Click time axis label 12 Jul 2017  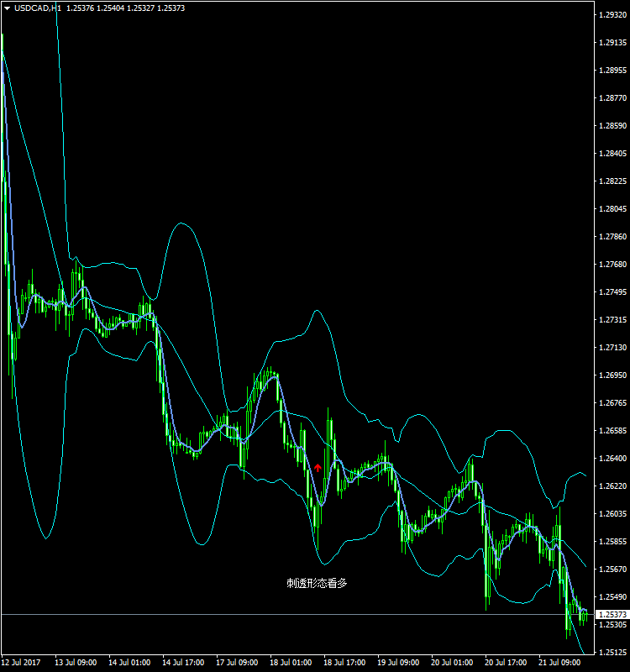coord(21,663)
